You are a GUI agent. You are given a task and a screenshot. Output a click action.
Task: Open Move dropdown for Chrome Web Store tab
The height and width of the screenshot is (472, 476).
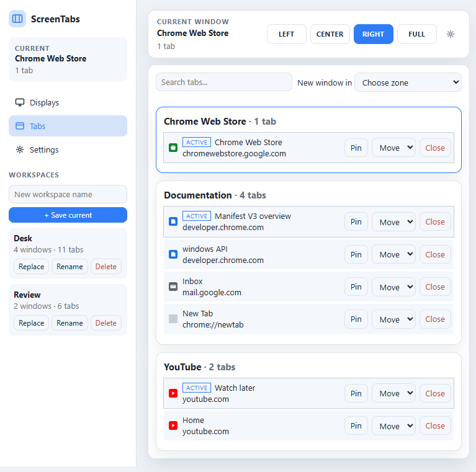[393, 148]
